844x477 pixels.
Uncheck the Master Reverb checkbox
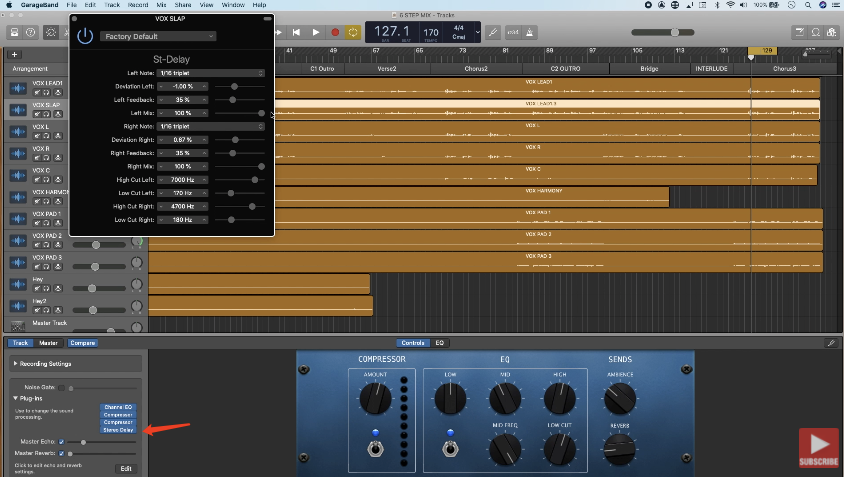coord(61,453)
